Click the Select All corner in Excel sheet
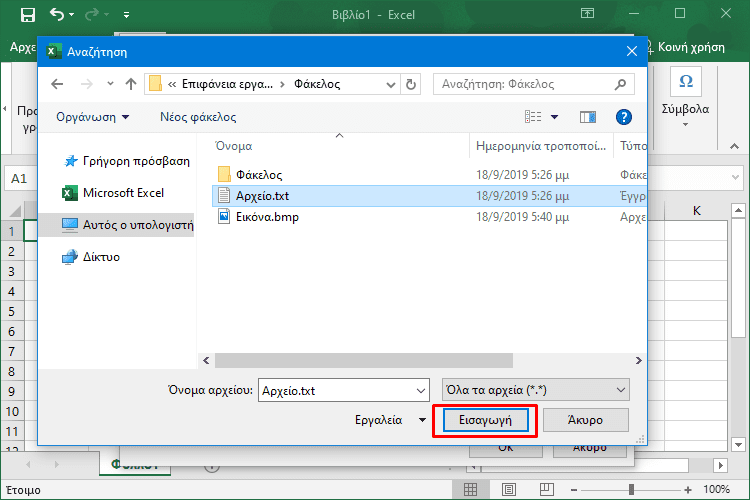Image resolution: width=750 pixels, height=500 pixels. coord(15,211)
